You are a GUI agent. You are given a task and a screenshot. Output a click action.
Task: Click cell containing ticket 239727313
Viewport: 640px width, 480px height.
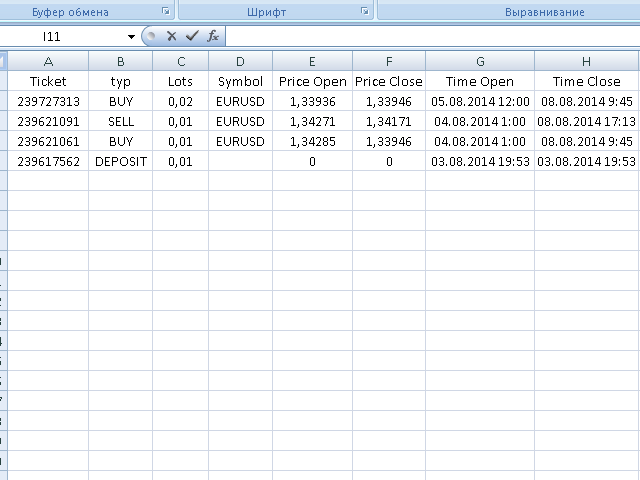pyautogui.click(x=48, y=101)
